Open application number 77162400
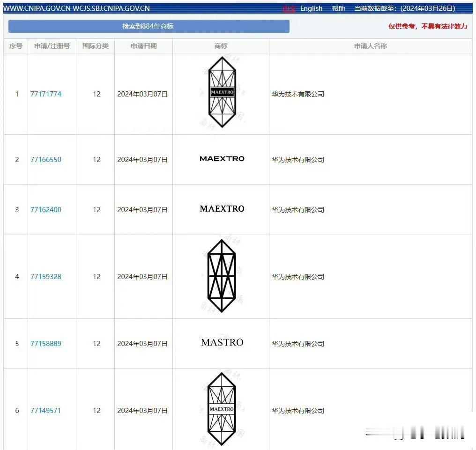476x450 pixels. (46, 210)
